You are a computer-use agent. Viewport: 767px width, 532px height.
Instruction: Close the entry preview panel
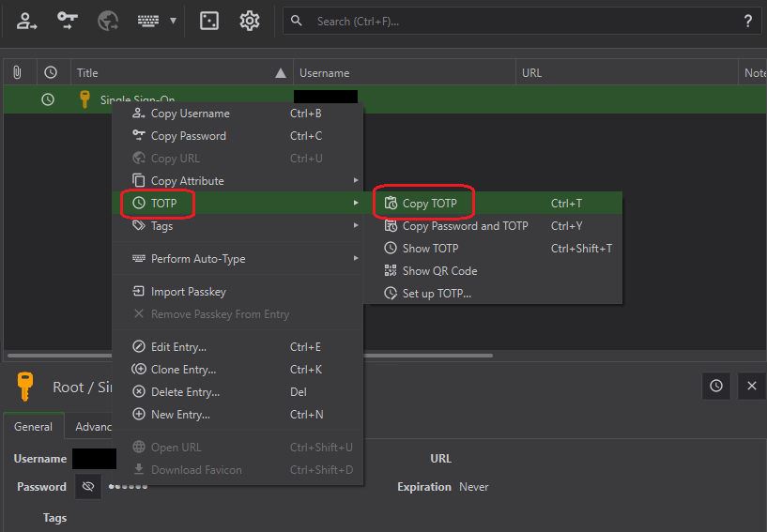click(x=752, y=387)
